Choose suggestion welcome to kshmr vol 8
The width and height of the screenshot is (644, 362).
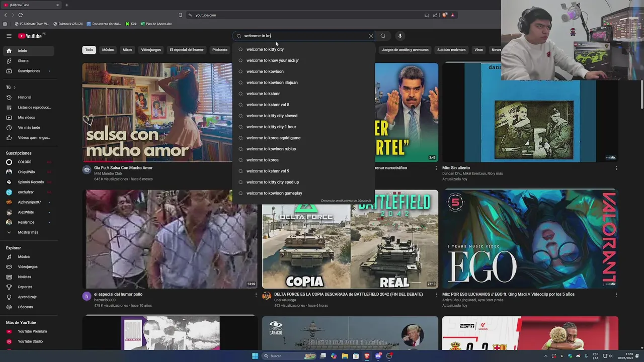pos(303,105)
